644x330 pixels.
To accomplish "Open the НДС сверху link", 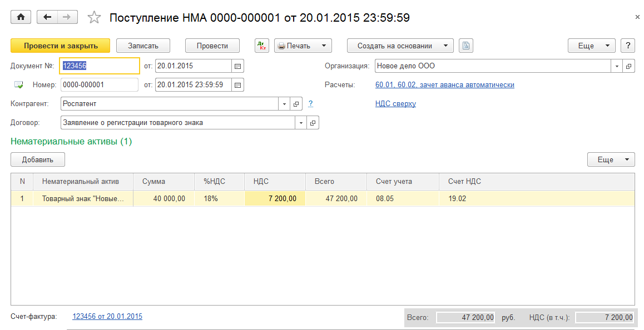I will (x=395, y=104).
